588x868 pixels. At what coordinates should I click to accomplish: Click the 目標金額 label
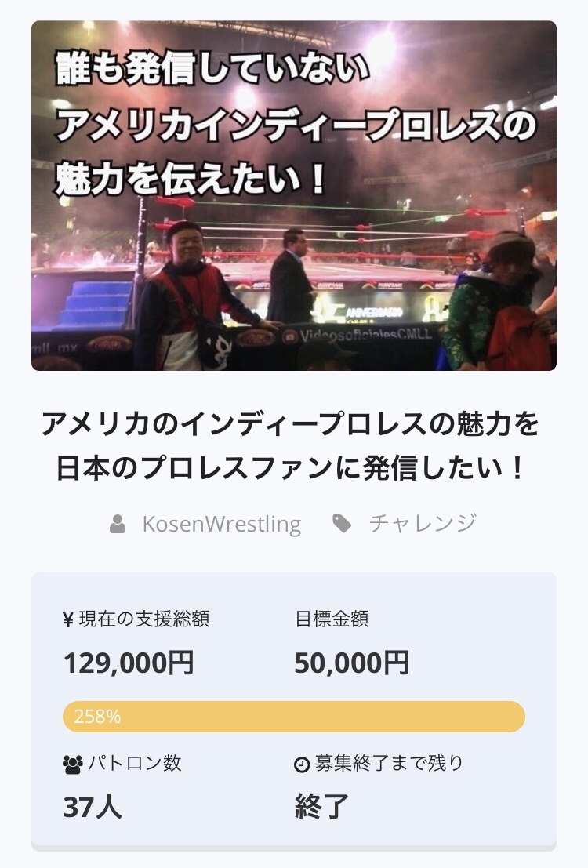[x=332, y=619]
